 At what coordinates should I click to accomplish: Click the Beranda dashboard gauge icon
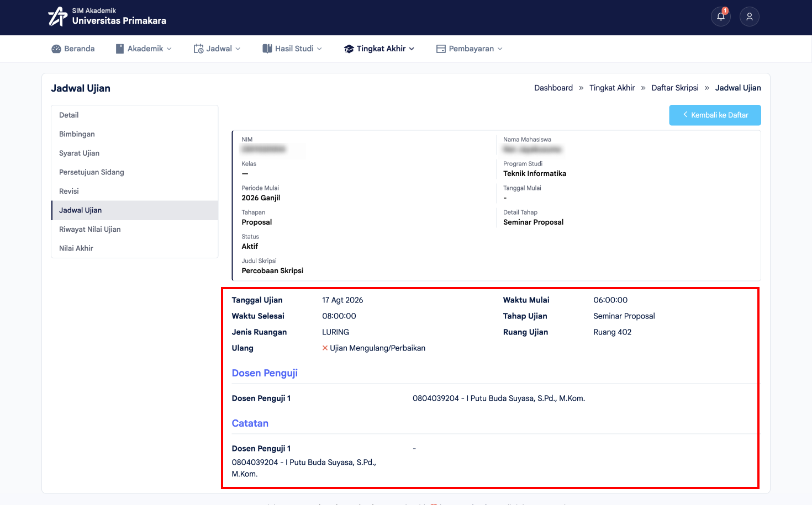tap(56, 49)
